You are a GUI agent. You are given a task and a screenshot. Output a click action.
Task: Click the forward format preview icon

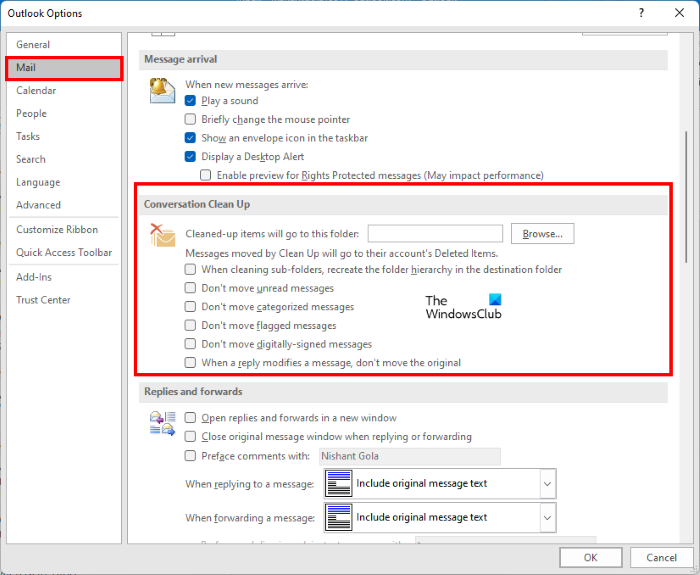(338, 517)
